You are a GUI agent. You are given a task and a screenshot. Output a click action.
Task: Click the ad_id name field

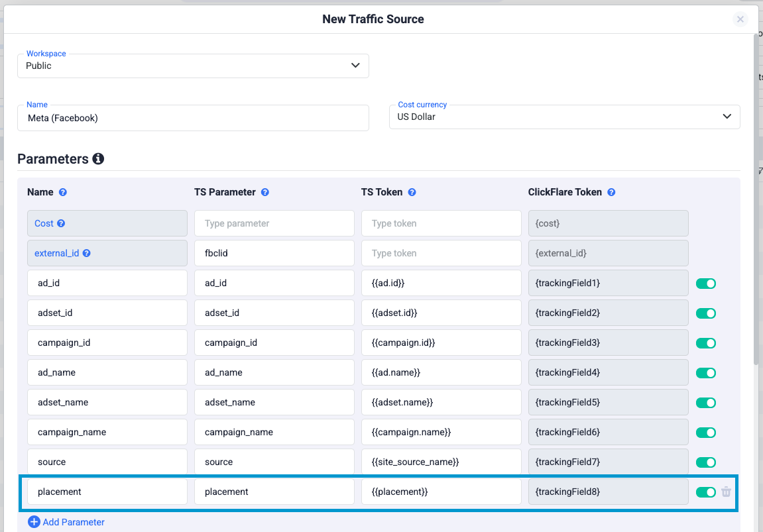[107, 283]
